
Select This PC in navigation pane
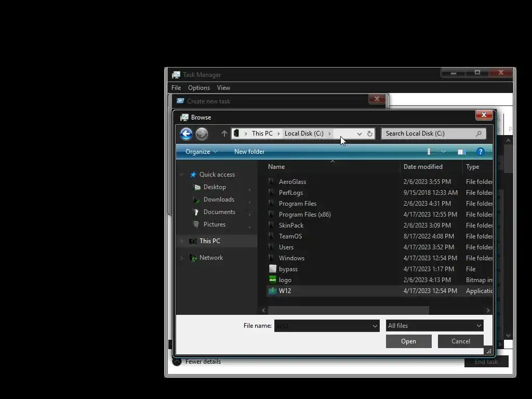coord(210,241)
